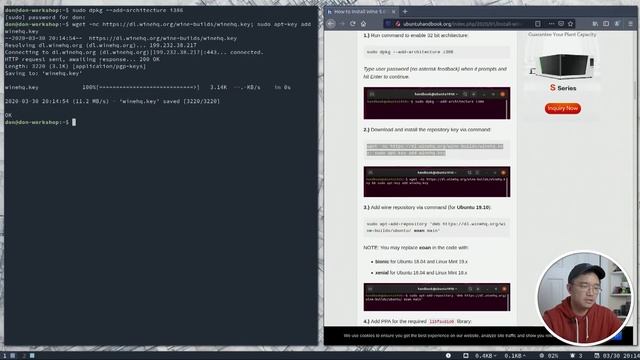Viewport: 640px width, 360px height.
Task: Open page actions three-dot menu
Action: 551,24
